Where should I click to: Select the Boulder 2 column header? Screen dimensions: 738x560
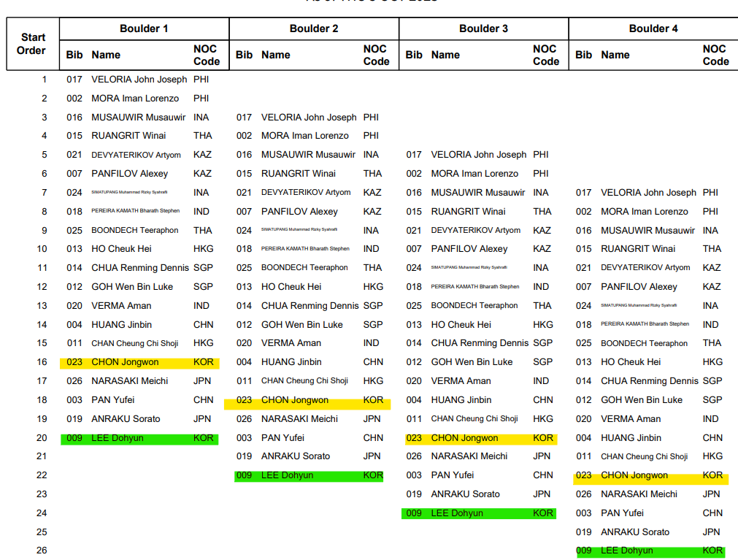[x=314, y=28]
